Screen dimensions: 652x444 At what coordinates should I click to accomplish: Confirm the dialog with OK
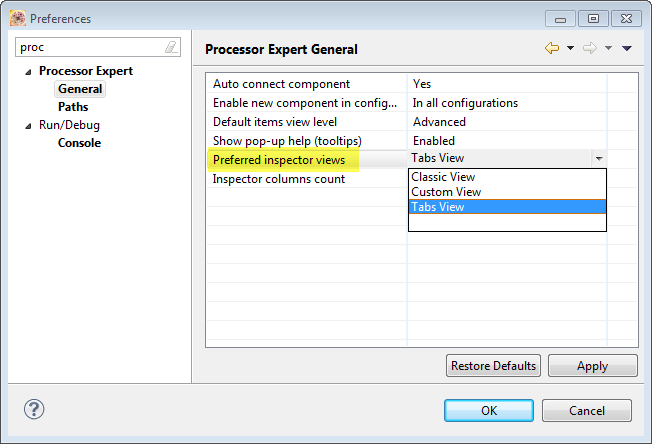tap(488, 410)
